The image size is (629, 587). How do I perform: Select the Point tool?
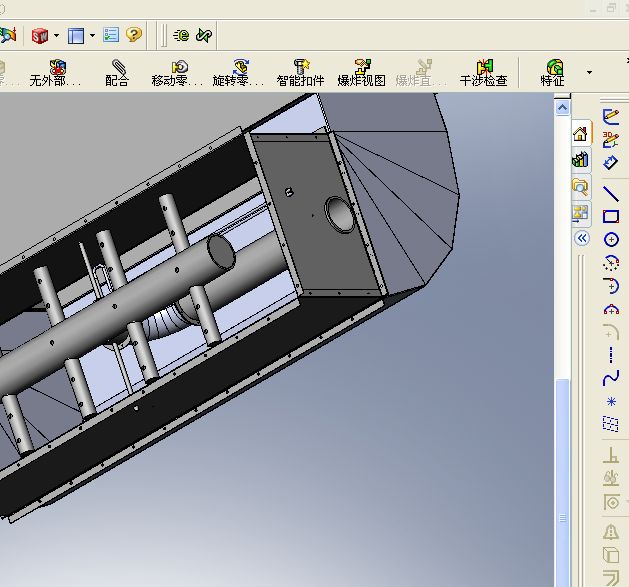pos(611,401)
